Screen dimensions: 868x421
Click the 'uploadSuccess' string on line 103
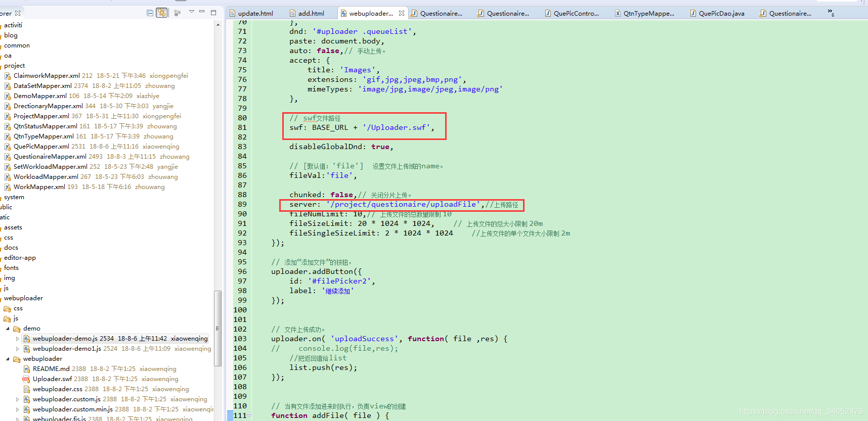tap(364, 339)
